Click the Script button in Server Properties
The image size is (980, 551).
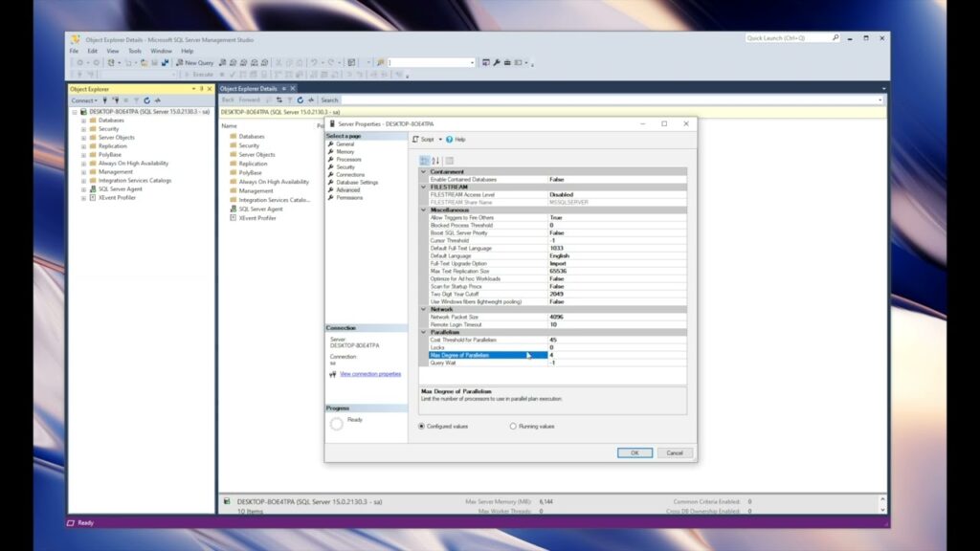tap(423, 140)
